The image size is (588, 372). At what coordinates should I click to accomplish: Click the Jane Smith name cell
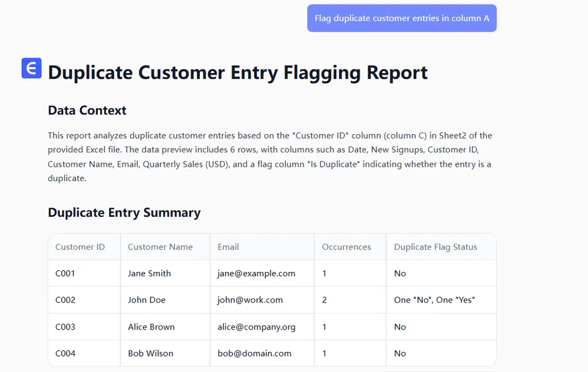(x=149, y=273)
